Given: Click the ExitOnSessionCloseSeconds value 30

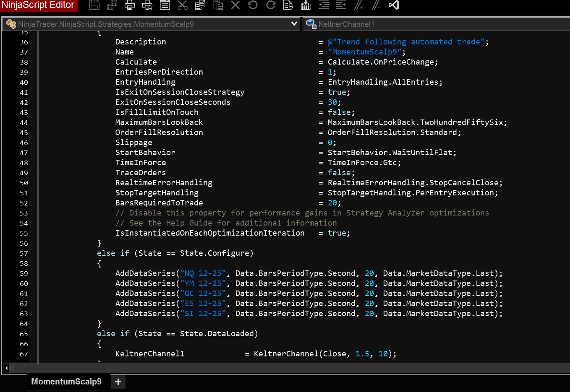Looking at the screenshot, I should click(x=332, y=102).
